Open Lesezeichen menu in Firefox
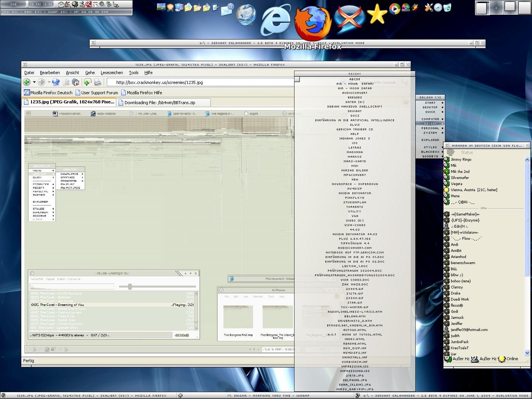Screen dimensions: 532x399 click(x=112, y=73)
